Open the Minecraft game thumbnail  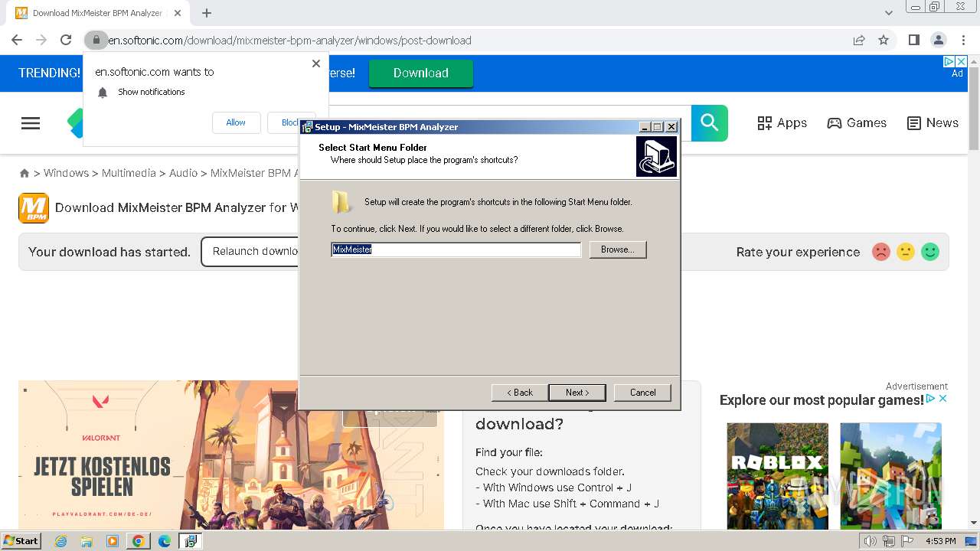891,475
